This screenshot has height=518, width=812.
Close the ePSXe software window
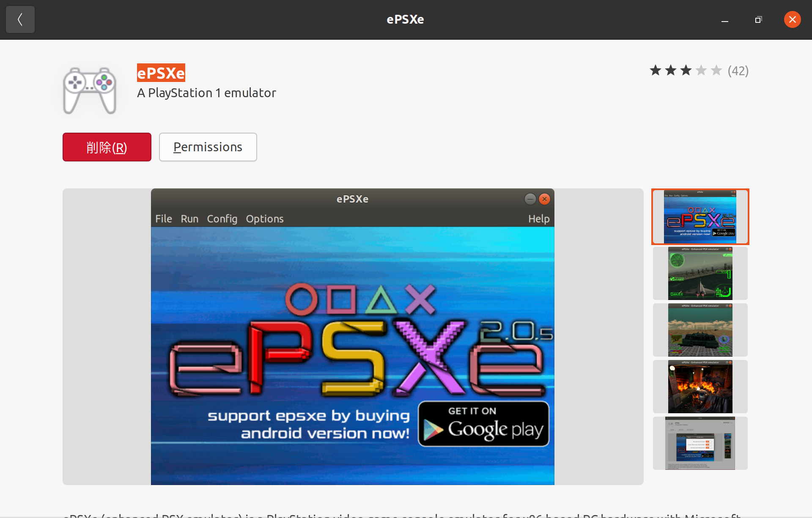[x=793, y=19]
